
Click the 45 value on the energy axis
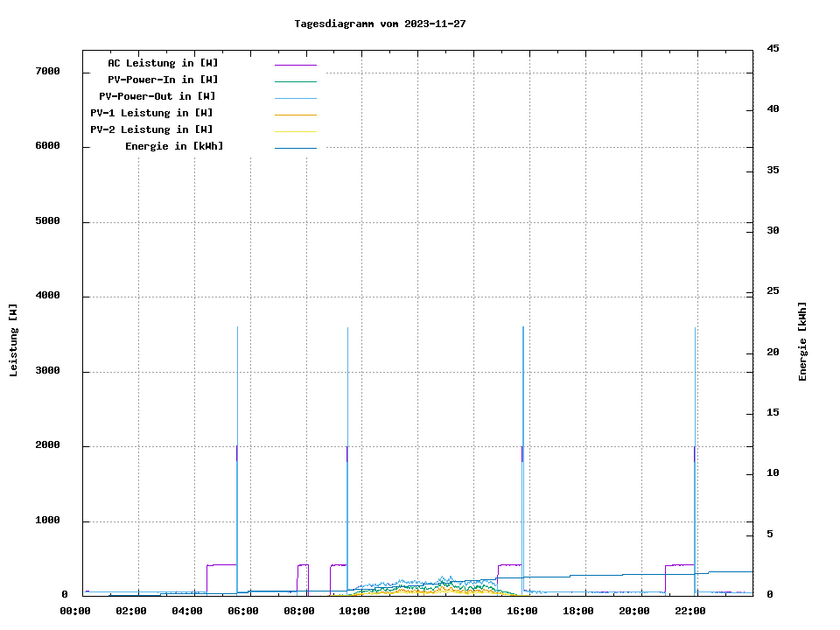pyautogui.click(x=773, y=48)
